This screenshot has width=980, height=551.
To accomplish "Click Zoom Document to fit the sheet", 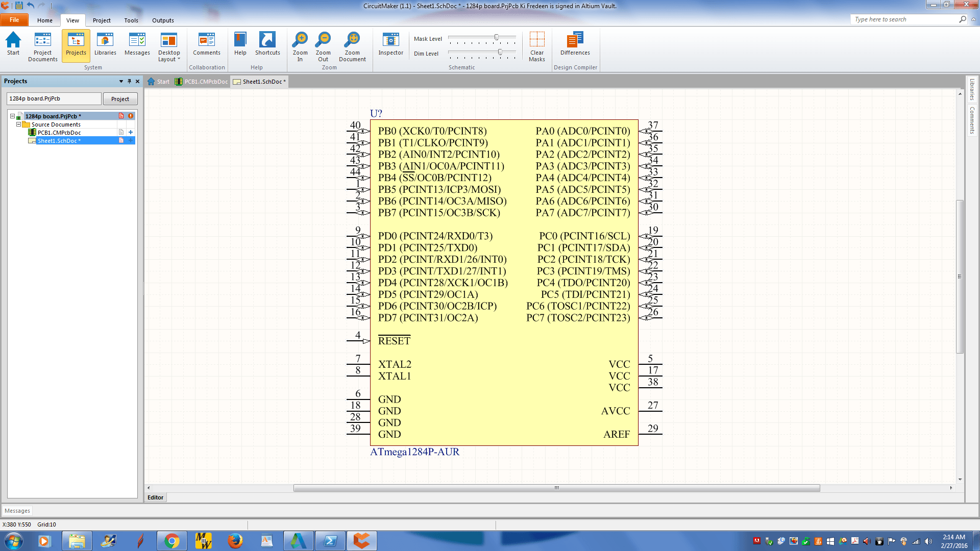I will 352,46.
